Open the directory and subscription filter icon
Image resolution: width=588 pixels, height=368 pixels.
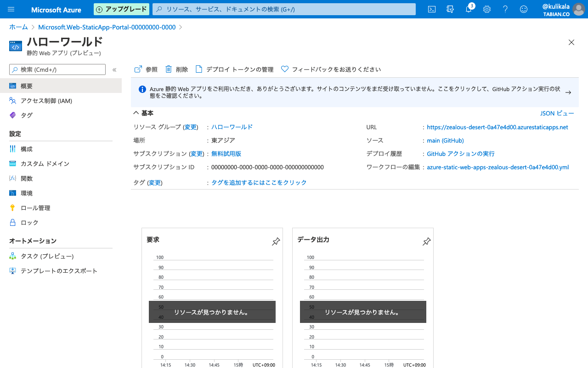[450, 9]
